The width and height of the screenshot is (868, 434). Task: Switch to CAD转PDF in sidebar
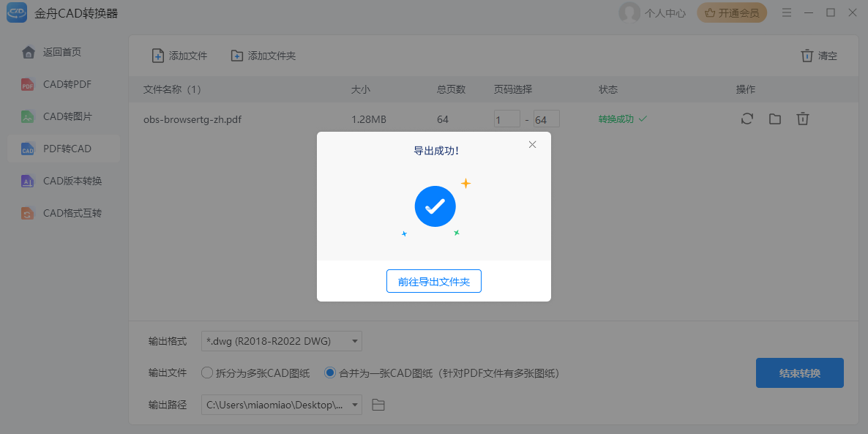click(x=67, y=84)
